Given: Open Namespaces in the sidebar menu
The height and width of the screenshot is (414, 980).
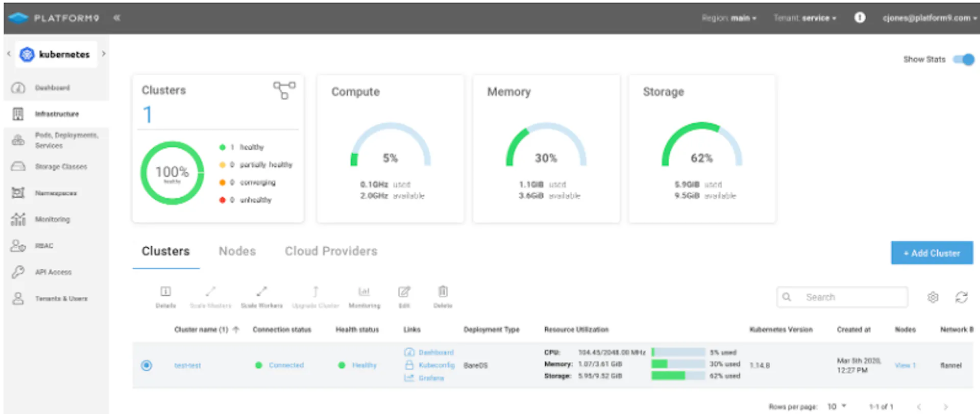Looking at the screenshot, I should pyautogui.click(x=56, y=193).
